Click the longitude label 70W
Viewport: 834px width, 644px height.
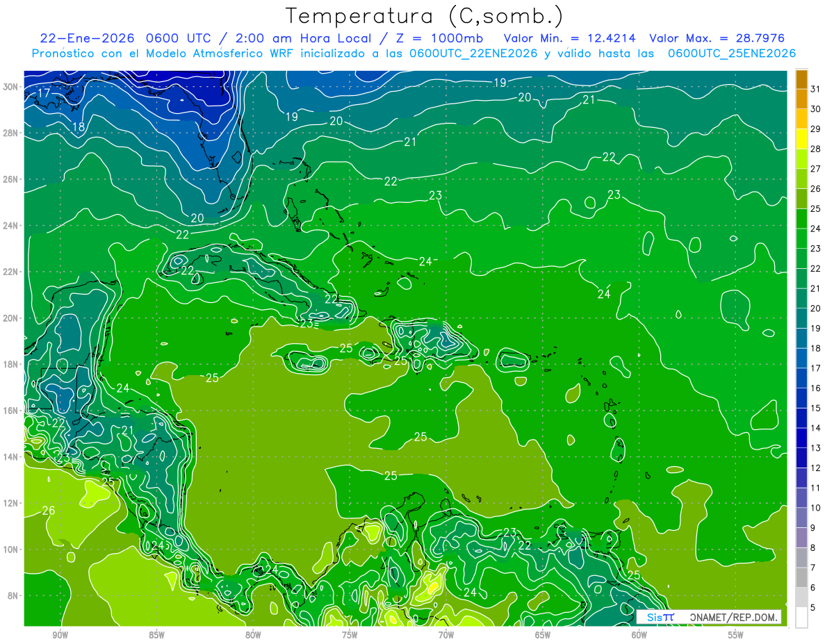pos(446,635)
